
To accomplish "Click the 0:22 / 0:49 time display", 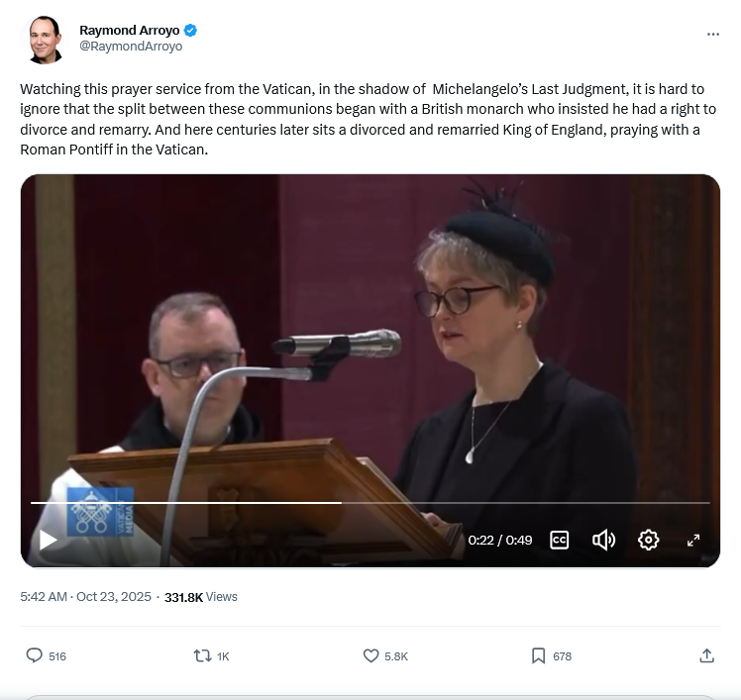I will point(500,540).
